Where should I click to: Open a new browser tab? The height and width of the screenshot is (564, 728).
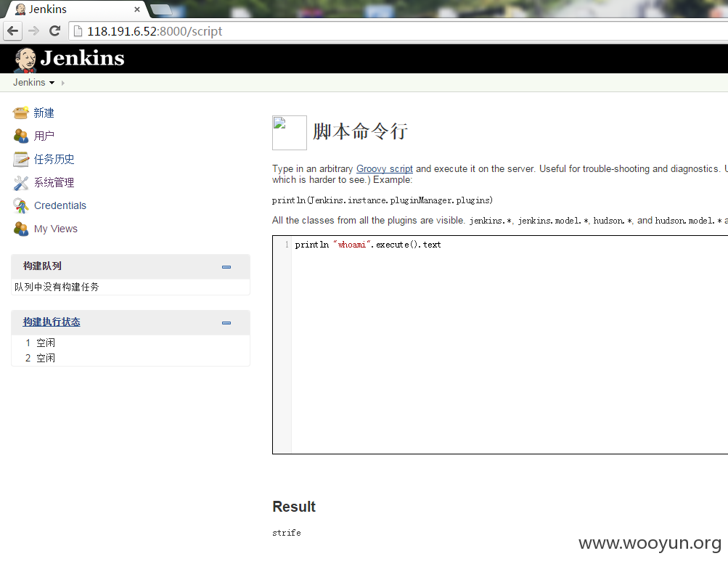pyautogui.click(x=161, y=9)
